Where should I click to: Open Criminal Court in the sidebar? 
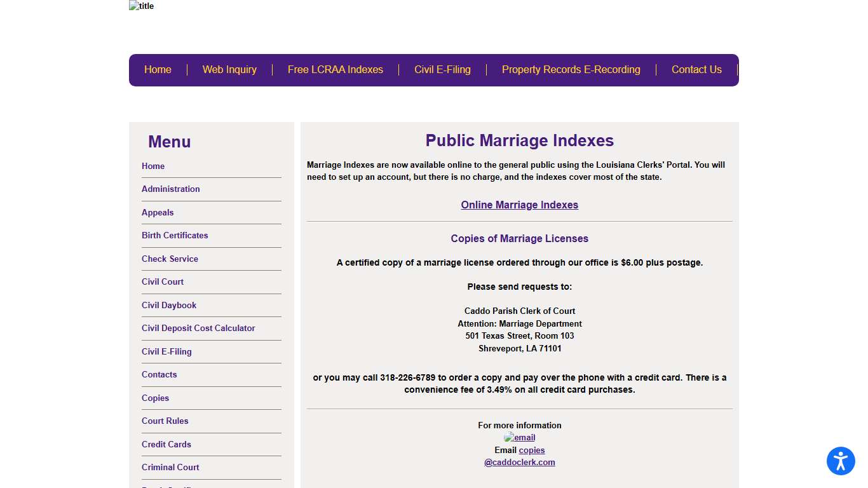click(x=170, y=467)
